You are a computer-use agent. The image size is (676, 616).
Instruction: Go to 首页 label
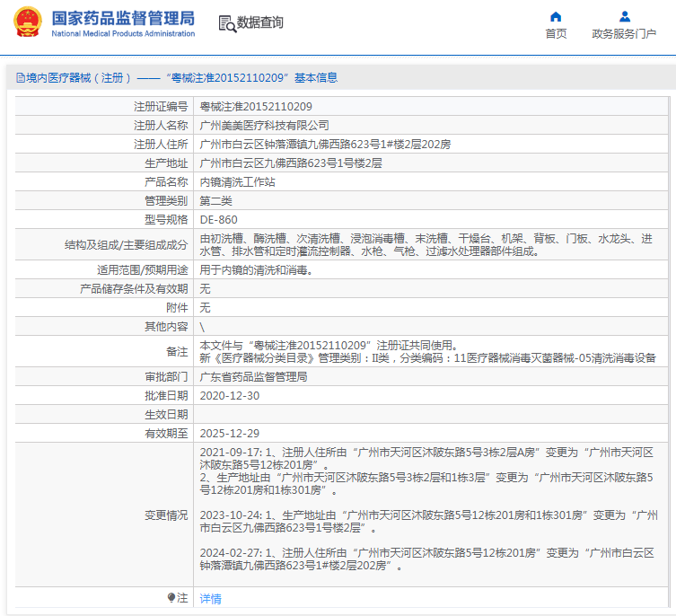(x=556, y=33)
